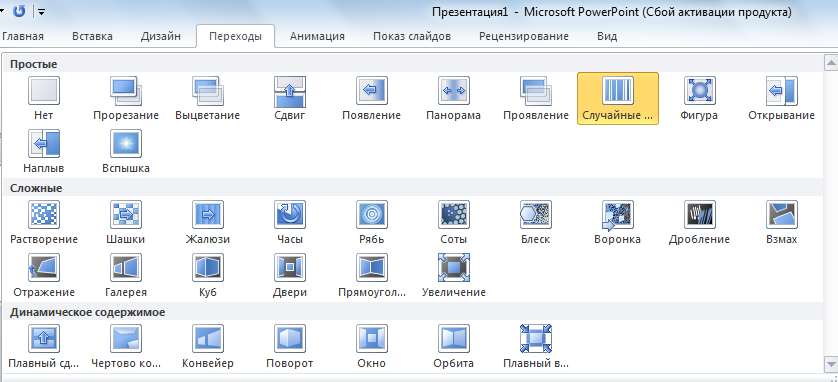Select the highlighted Случайные transition
This screenshot has height=382, width=838.
pos(618,98)
